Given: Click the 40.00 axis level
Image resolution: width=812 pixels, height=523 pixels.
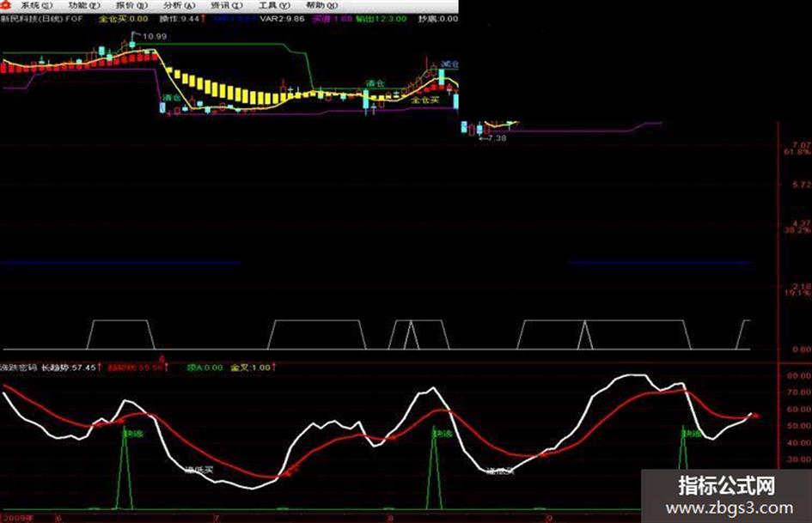Looking at the screenshot, I should pos(799,443).
